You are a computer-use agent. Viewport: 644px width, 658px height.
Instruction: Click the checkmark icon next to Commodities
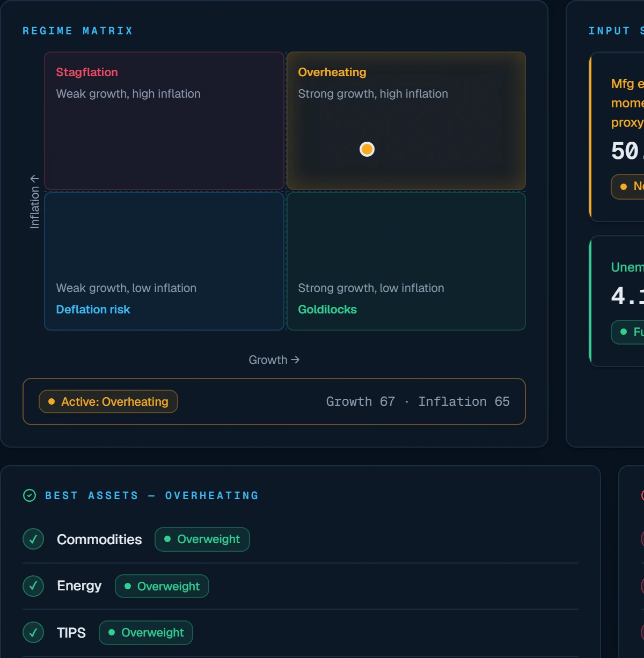33,539
